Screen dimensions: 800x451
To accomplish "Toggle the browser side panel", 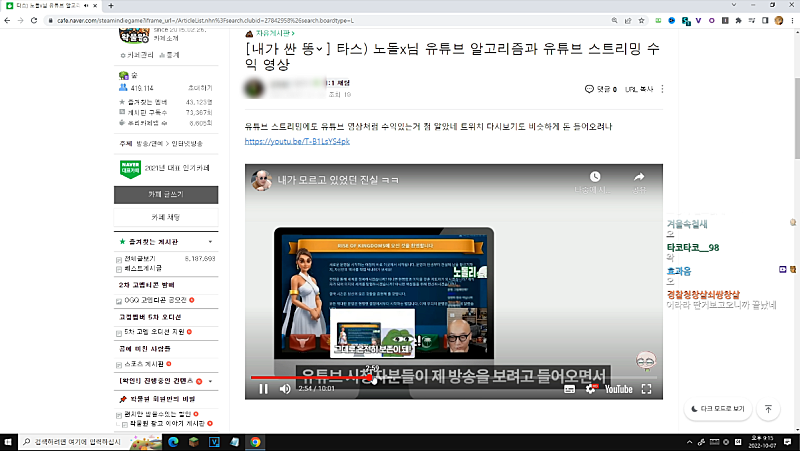I will 765,20.
